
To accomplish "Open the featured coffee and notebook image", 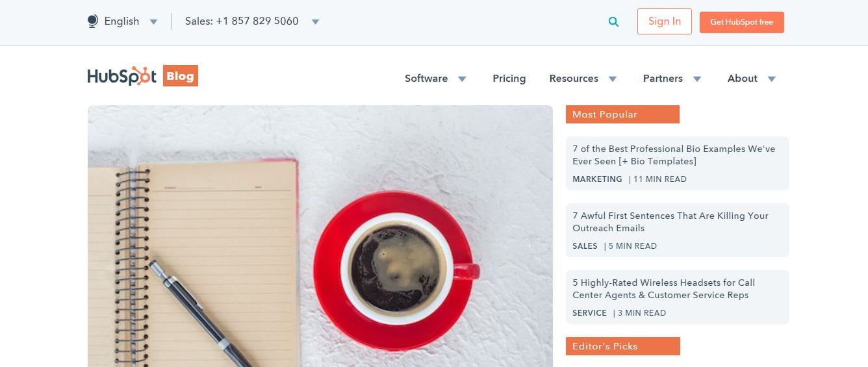I will coord(320,236).
